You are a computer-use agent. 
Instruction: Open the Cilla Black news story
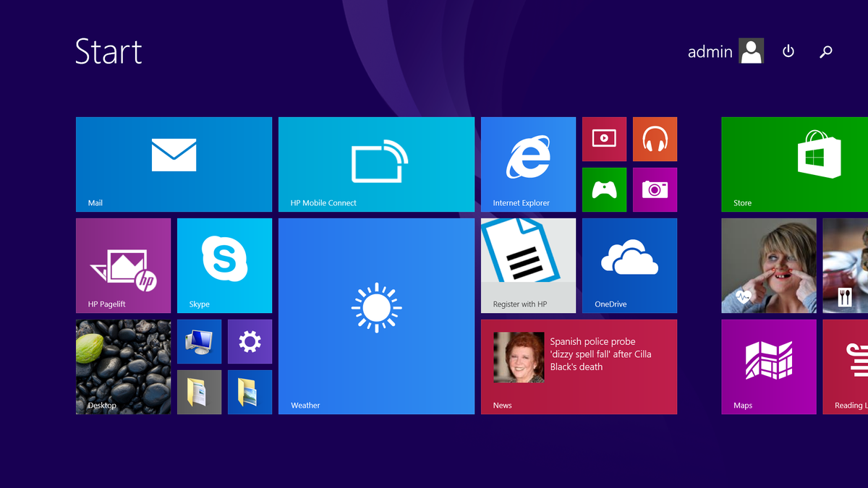click(578, 367)
